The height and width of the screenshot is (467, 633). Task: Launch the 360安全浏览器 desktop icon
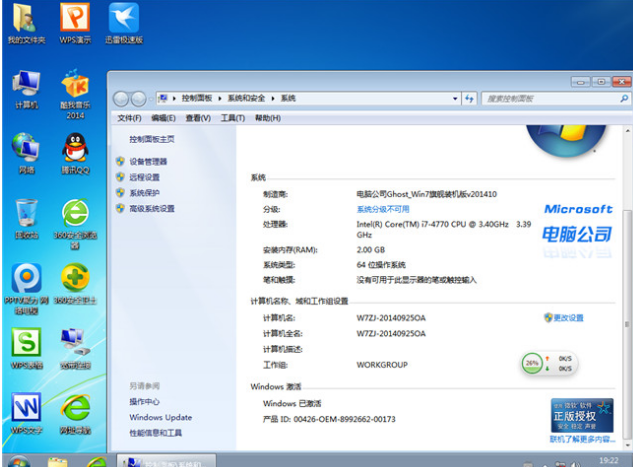coord(75,224)
